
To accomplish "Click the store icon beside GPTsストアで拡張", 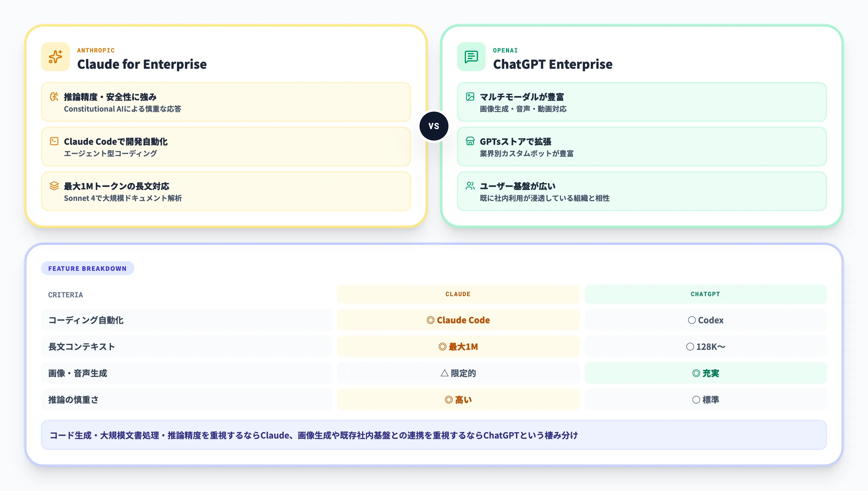I will tap(470, 141).
